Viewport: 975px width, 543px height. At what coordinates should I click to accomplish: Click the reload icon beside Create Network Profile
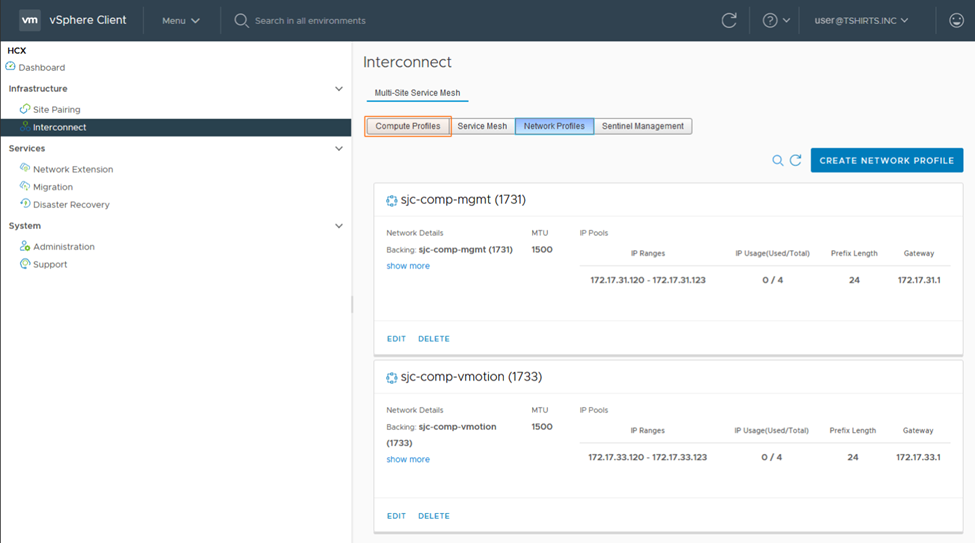[796, 160]
